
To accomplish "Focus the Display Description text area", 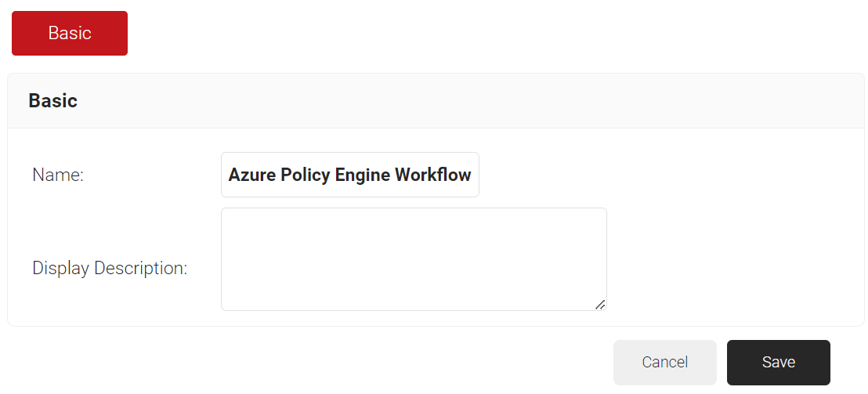I will (414, 258).
